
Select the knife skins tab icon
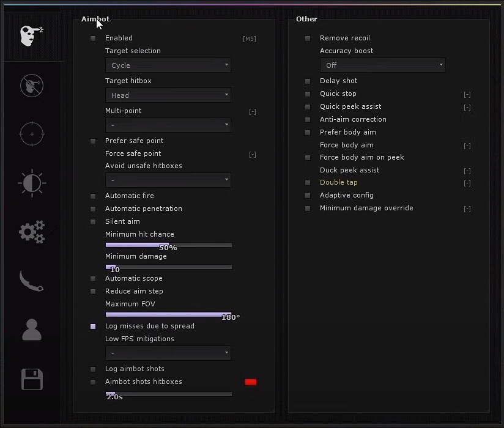(32, 281)
